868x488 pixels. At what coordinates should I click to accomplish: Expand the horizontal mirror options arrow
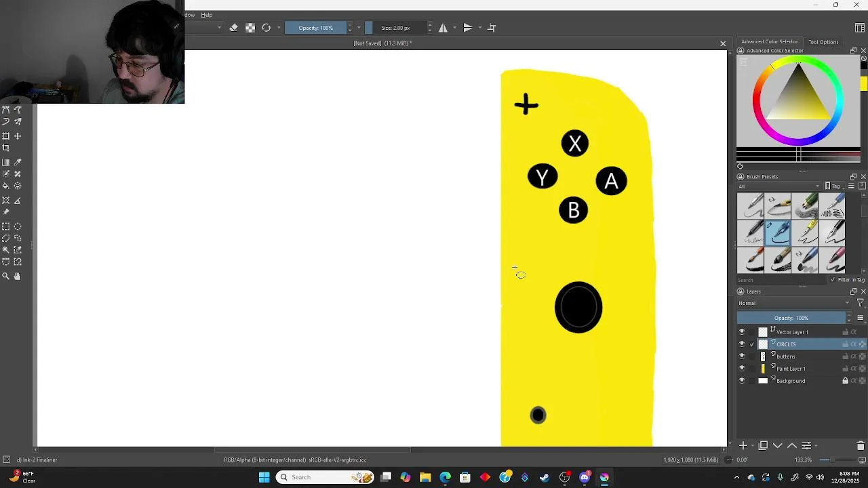454,28
